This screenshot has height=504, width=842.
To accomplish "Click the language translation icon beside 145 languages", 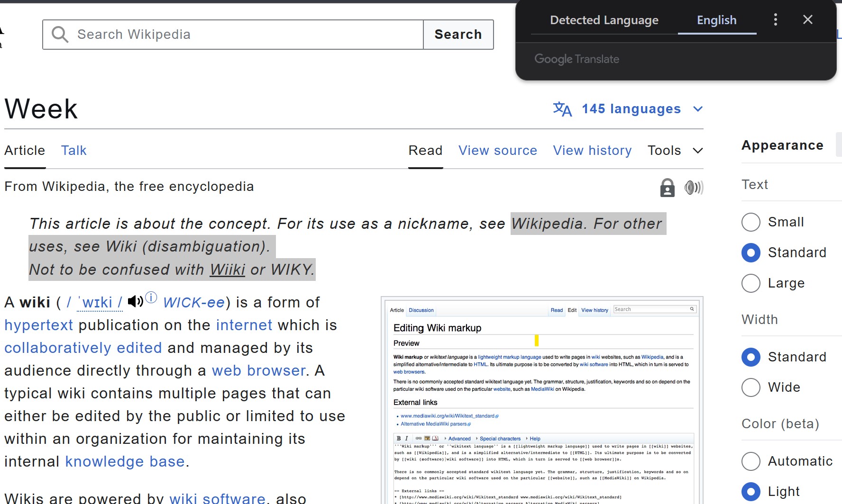I will tap(562, 109).
